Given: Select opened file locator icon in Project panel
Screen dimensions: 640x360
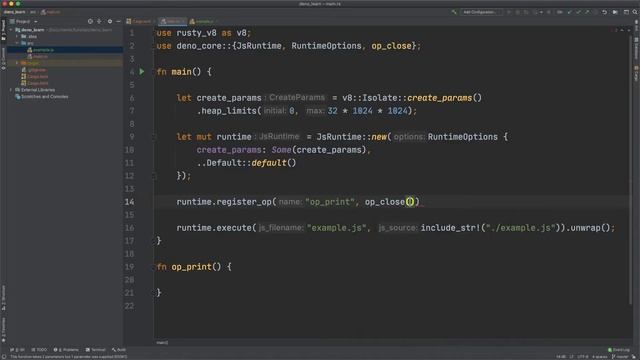Looking at the screenshot, I should click(x=90, y=21).
